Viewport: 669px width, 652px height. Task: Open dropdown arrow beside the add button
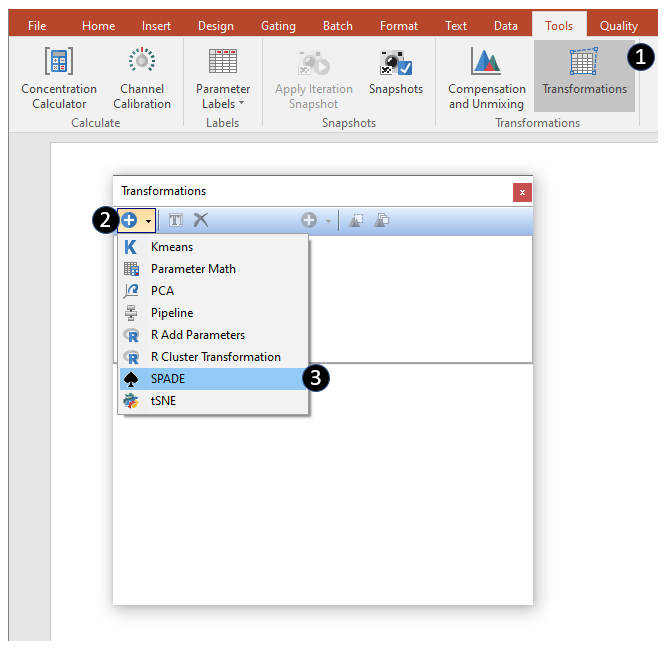click(x=149, y=220)
